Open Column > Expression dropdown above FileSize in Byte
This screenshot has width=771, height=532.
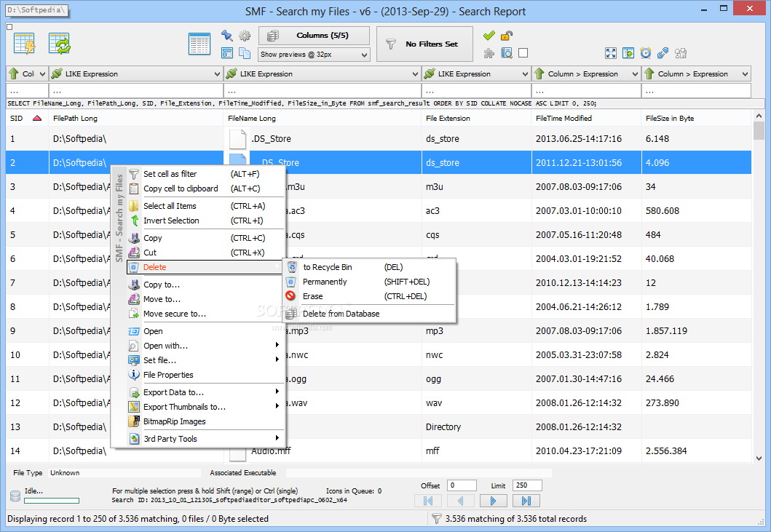coord(696,74)
